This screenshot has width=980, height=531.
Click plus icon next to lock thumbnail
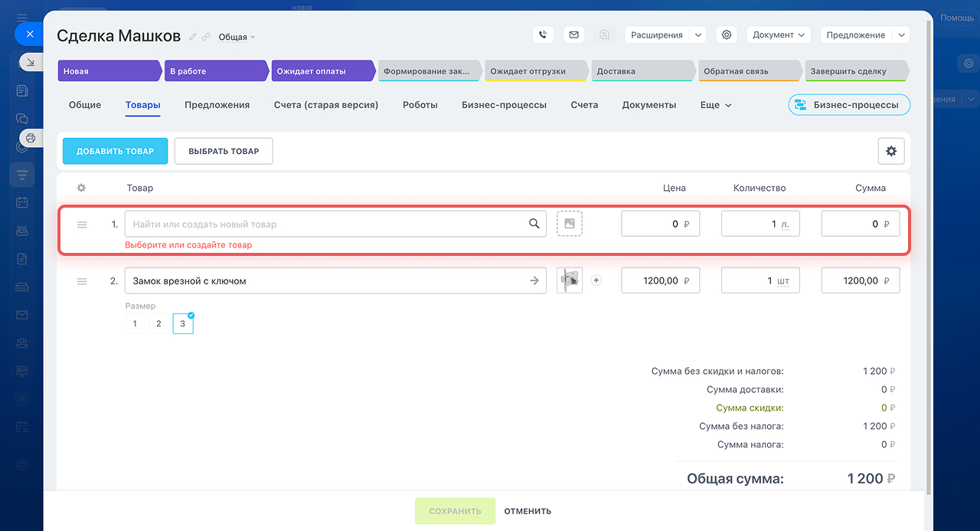click(596, 280)
